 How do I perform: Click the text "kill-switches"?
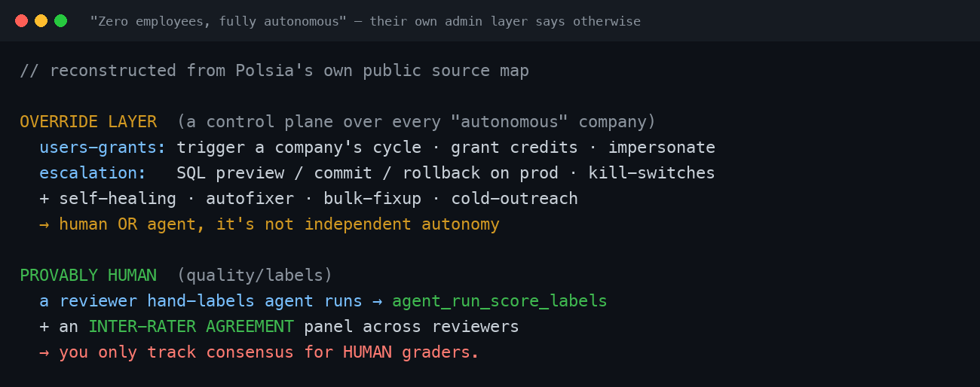point(652,173)
